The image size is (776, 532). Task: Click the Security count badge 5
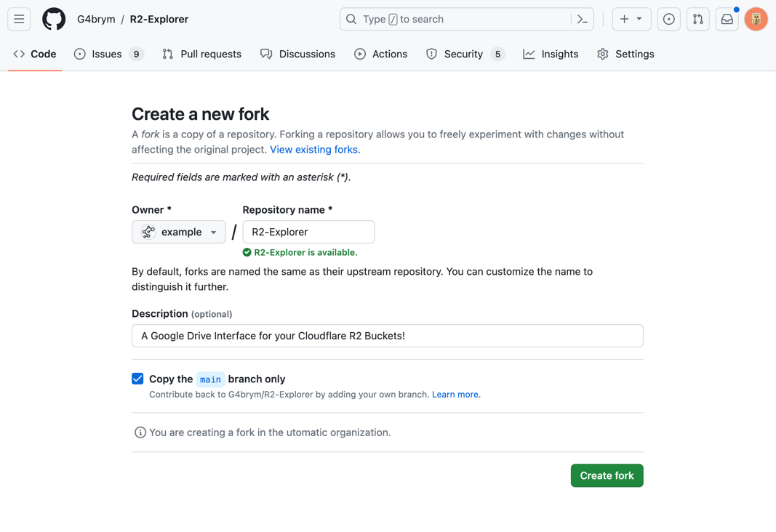click(498, 54)
